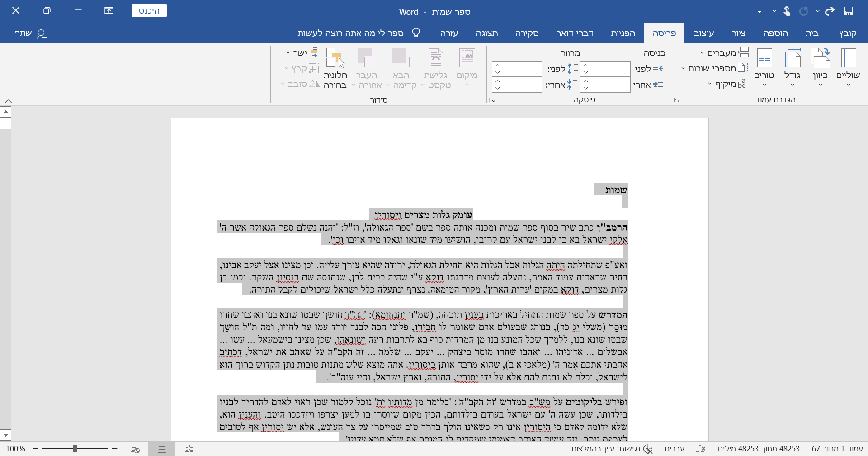Click the word count in status bar

point(759,449)
